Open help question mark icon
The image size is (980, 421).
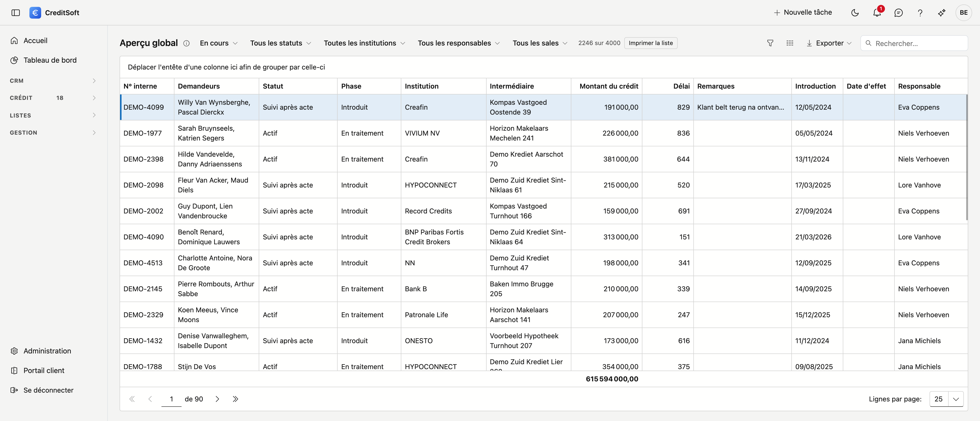(920, 12)
